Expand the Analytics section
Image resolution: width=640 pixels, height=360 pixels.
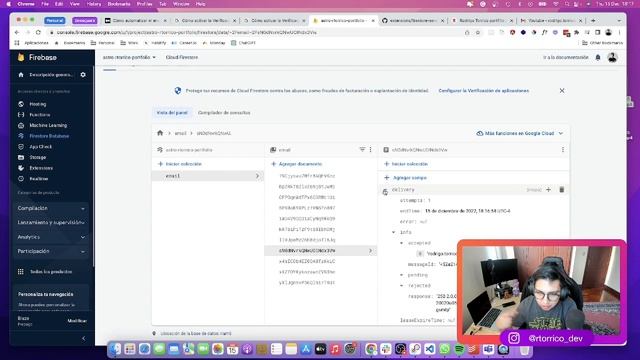pyautogui.click(x=51, y=237)
